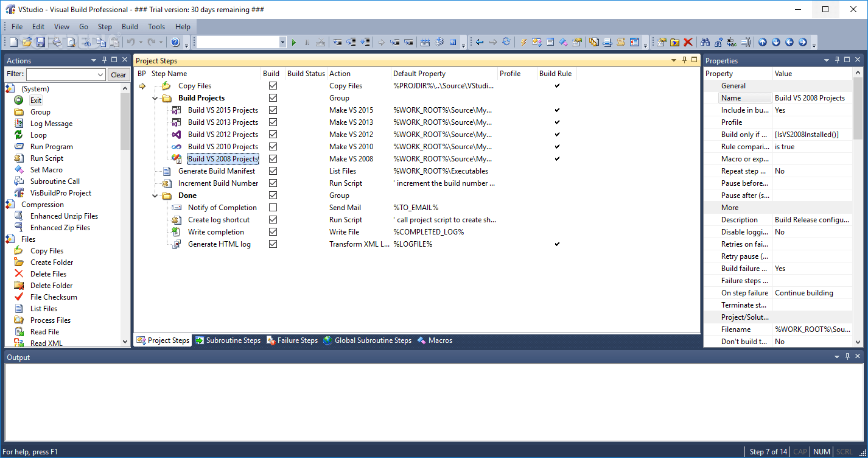Toggle Build checkbox for Build VS 2013 Projects
The image size is (868, 458).
(273, 122)
